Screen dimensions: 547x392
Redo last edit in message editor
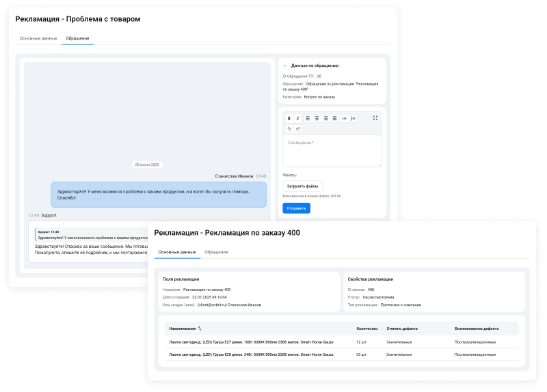[x=297, y=128]
